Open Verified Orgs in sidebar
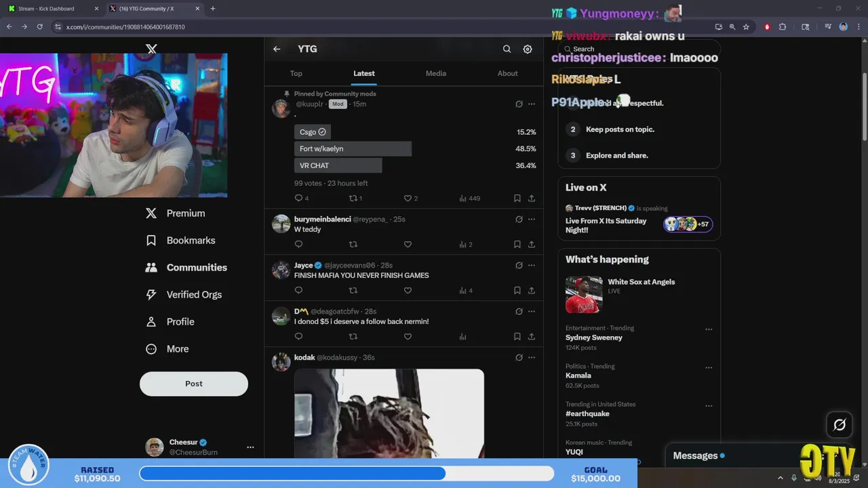 click(184, 294)
